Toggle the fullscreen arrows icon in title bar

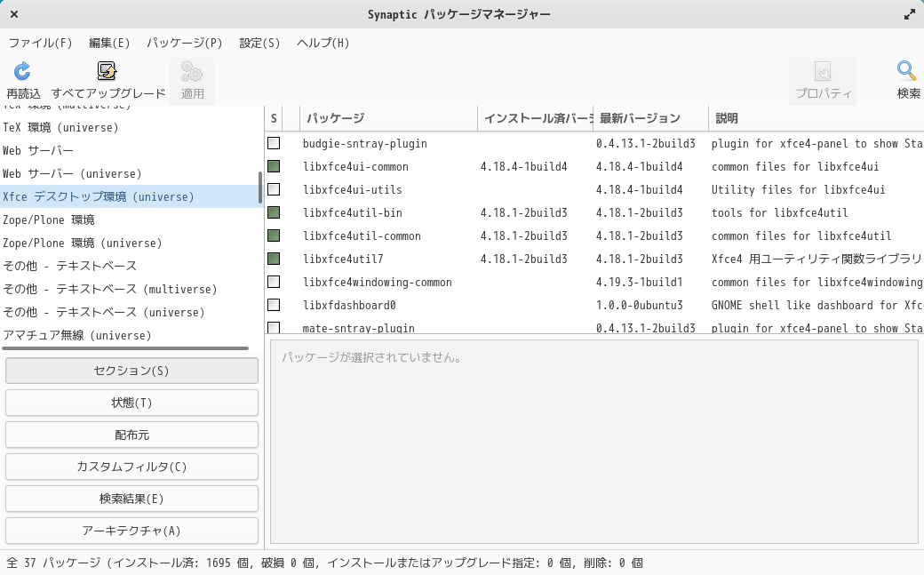tap(909, 15)
